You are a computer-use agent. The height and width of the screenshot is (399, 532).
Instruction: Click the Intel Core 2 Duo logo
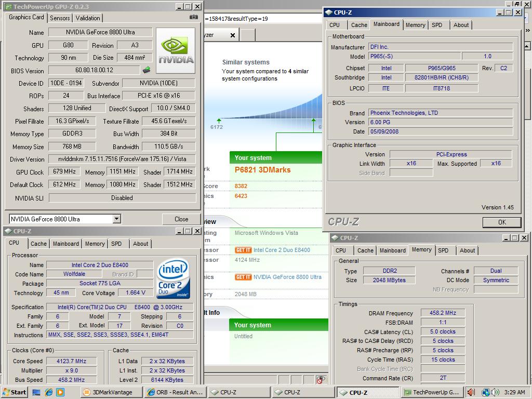tap(173, 278)
